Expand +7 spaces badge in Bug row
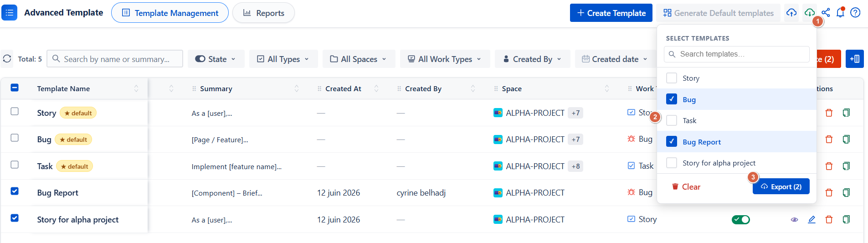 coord(576,139)
